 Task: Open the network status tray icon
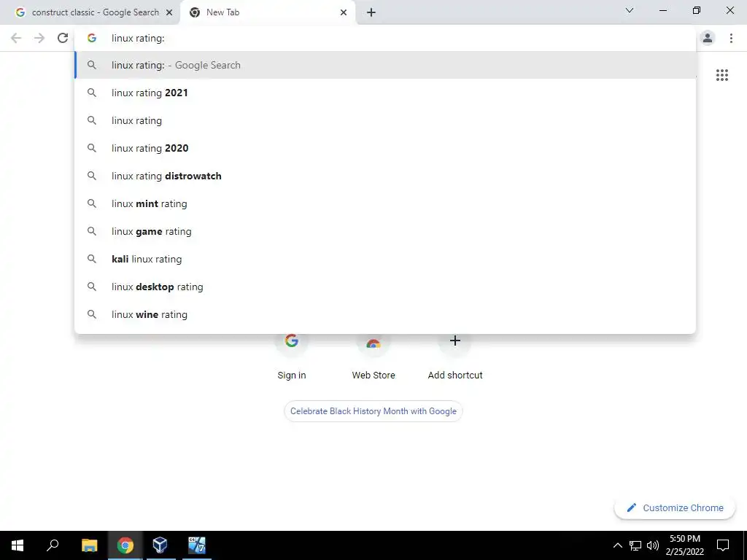click(x=635, y=545)
